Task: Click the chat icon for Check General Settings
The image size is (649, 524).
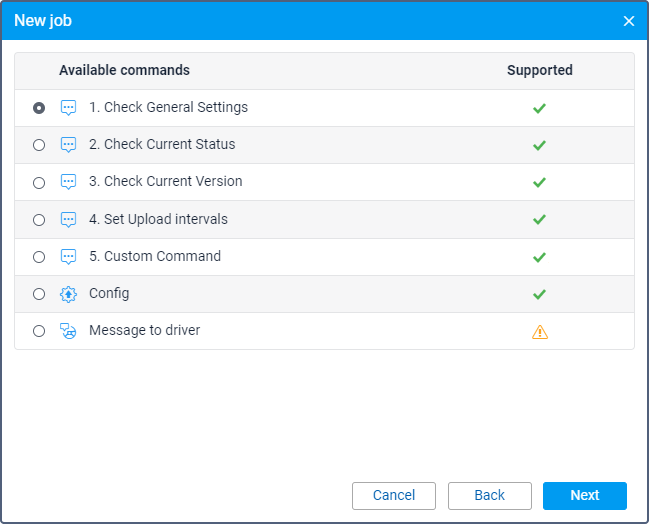Action: tap(68, 108)
